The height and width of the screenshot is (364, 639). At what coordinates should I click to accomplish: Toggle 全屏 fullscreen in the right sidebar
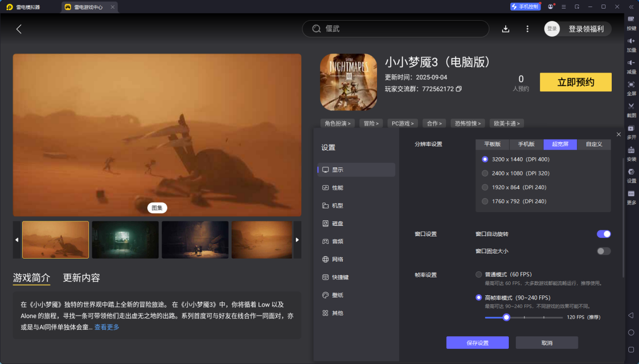click(x=631, y=84)
